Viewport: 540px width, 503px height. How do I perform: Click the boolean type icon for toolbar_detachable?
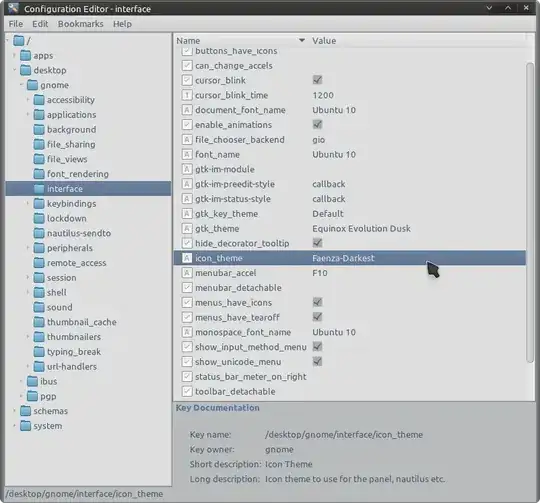pyautogui.click(x=187, y=391)
